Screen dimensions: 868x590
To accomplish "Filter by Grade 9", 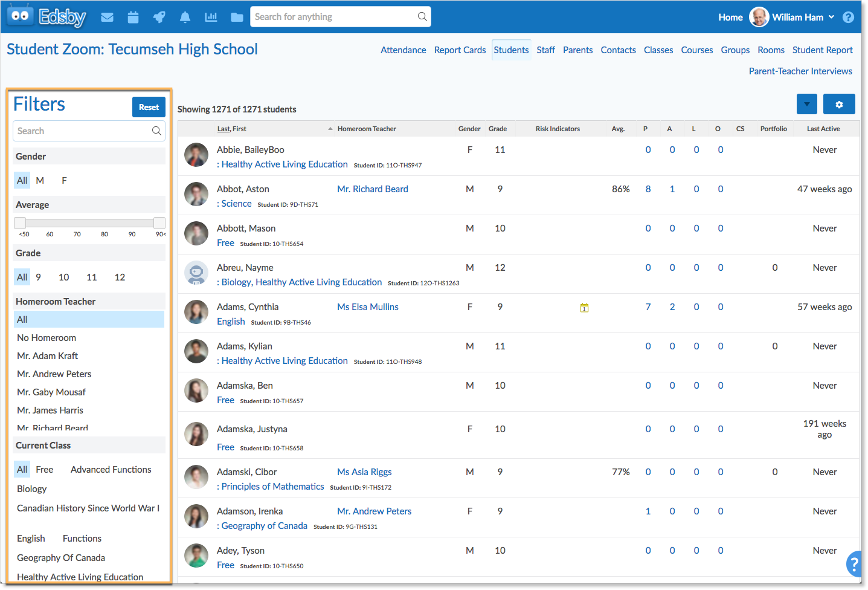I will 38,277.
